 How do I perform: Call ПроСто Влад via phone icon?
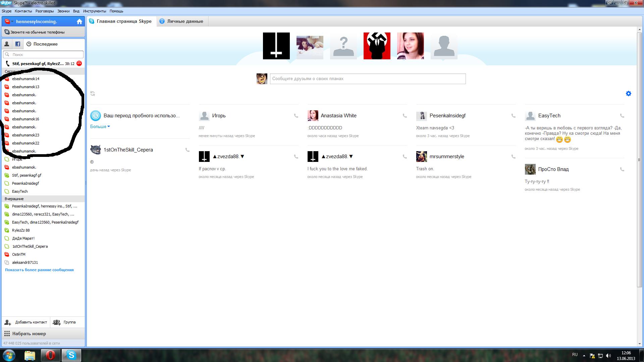(622, 169)
